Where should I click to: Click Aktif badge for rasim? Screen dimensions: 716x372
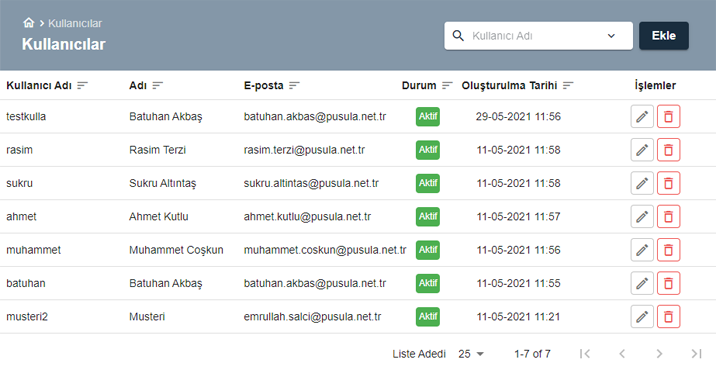coord(428,150)
